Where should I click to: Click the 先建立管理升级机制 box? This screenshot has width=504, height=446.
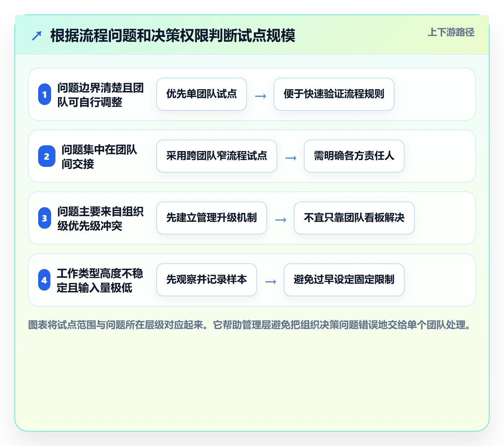pos(212,218)
